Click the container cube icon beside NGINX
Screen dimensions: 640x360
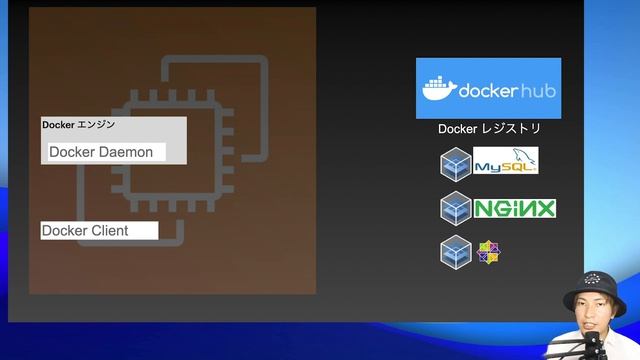pyautogui.click(x=456, y=208)
